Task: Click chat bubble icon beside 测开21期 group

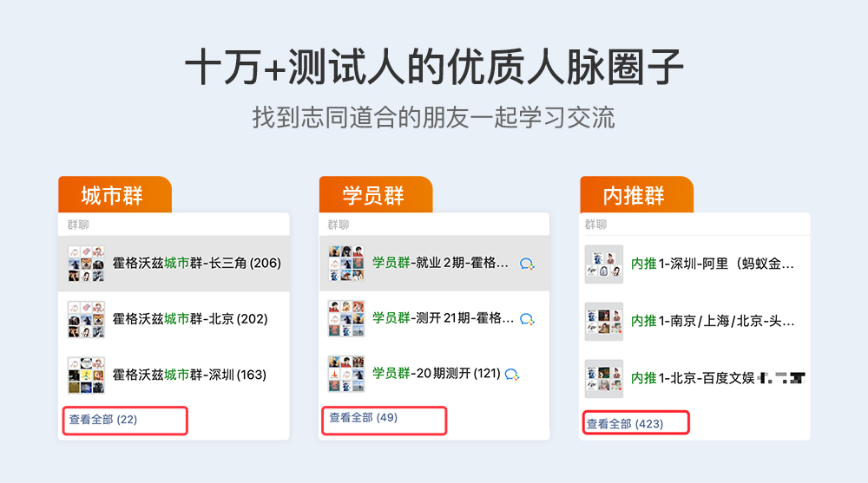Action: tap(527, 319)
